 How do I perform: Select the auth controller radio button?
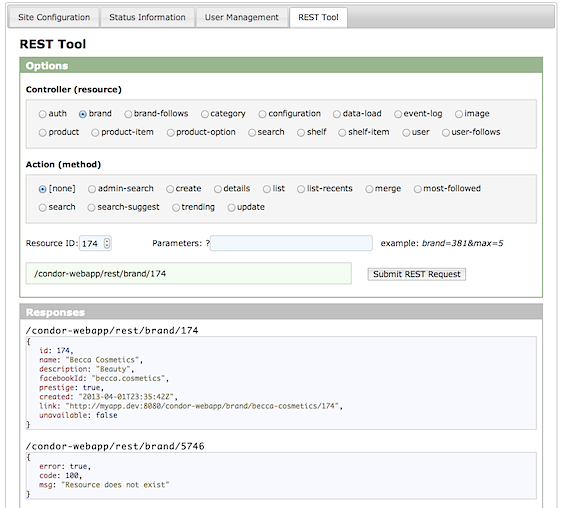pos(42,114)
